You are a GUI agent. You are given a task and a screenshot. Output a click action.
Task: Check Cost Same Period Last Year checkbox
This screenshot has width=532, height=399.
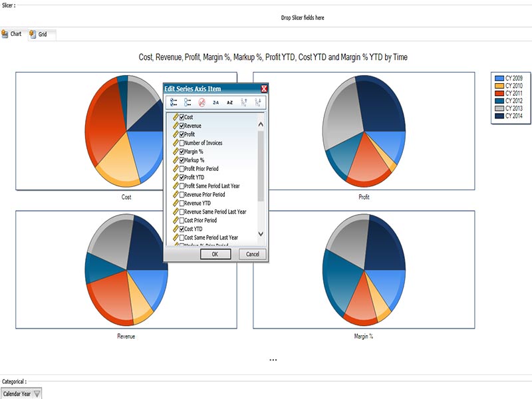tap(182, 237)
